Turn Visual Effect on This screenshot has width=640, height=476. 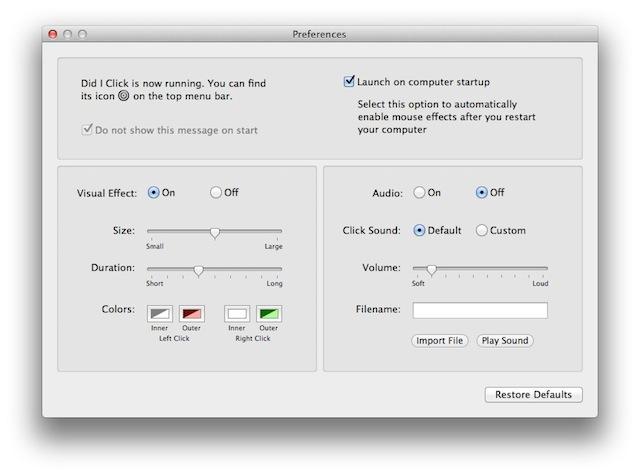coord(154,193)
